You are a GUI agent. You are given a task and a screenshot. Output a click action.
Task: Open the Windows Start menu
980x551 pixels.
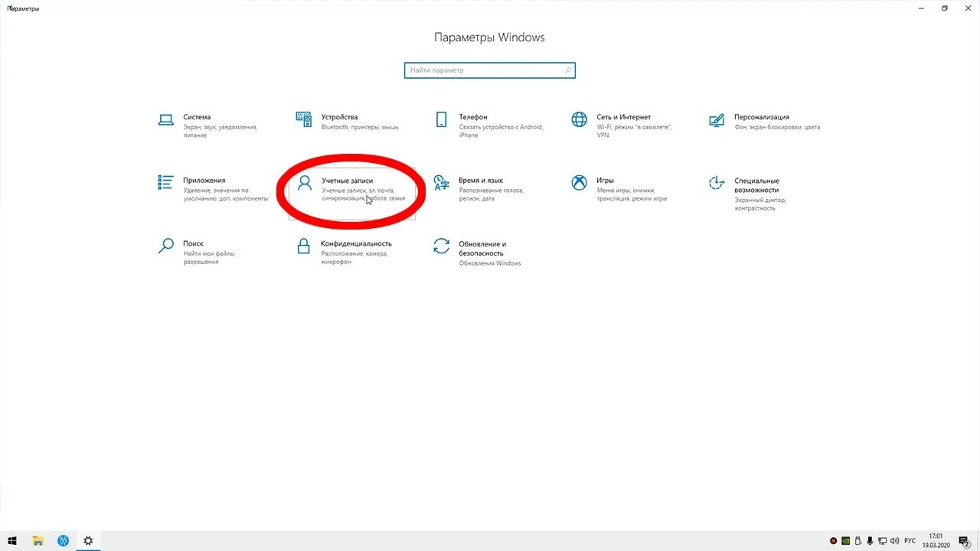(x=12, y=541)
